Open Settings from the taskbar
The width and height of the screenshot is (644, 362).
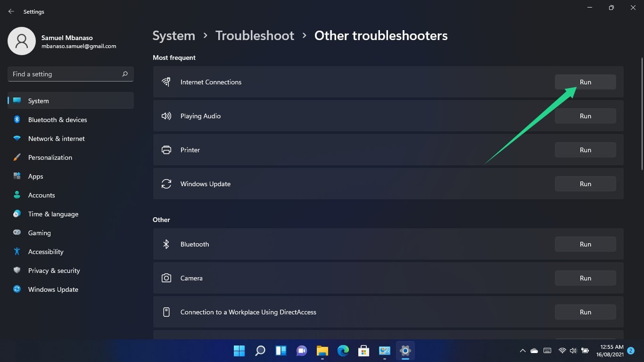[405, 351]
